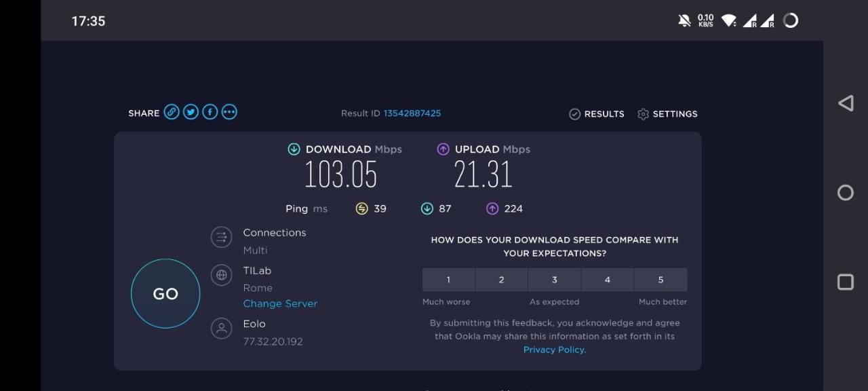
Task: Copy the share link icon
Action: (x=172, y=112)
